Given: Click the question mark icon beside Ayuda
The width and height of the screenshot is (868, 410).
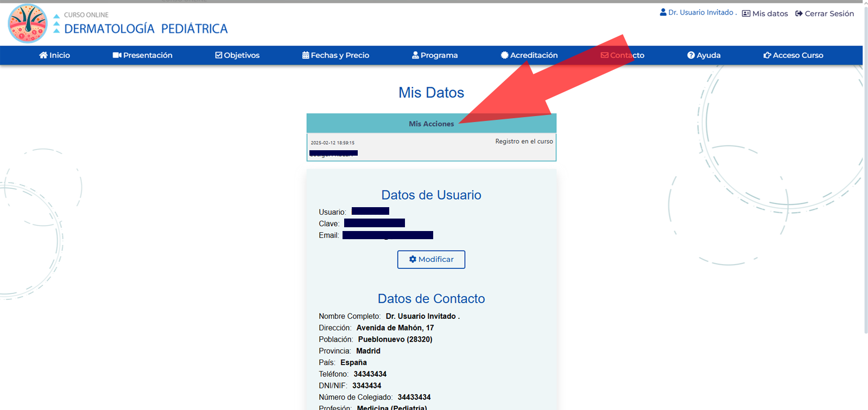Looking at the screenshot, I should [691, 55].
